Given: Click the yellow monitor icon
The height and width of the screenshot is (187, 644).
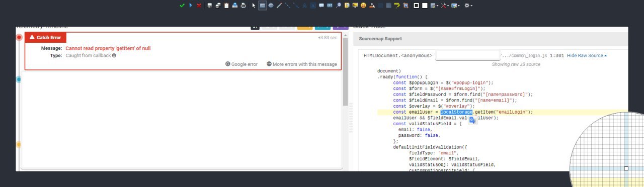Looking at the screenshot, I should pyautogui.click(x=355, y=6).
